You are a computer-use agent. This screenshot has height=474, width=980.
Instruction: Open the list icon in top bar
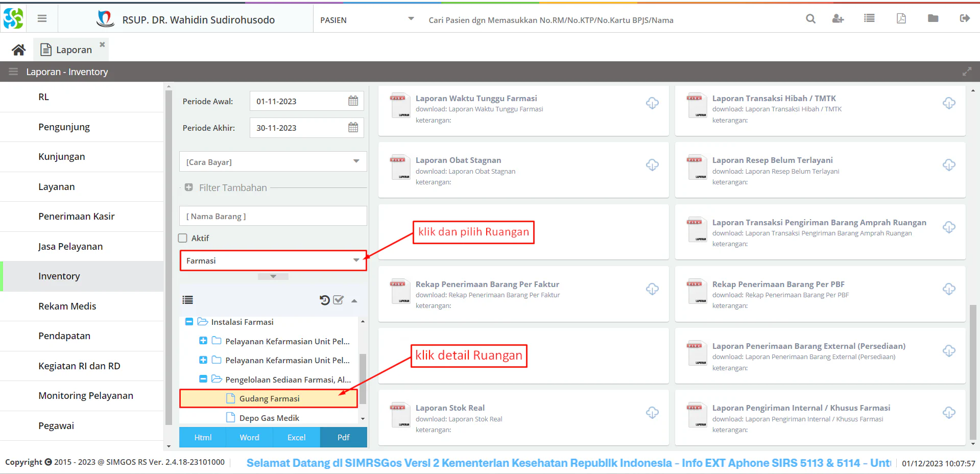(x=869, y=19)
